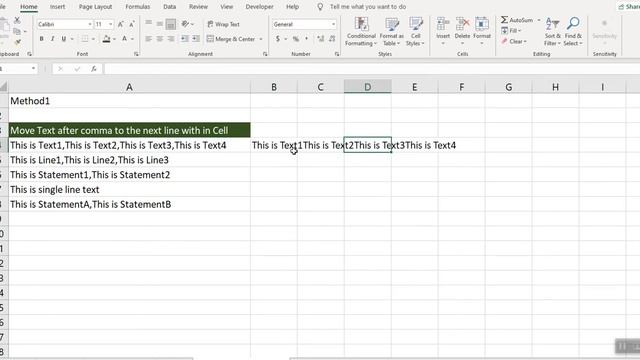640x360 pixels.
Task: Open Format as Table gallery
Action: (x=391, y=32)
